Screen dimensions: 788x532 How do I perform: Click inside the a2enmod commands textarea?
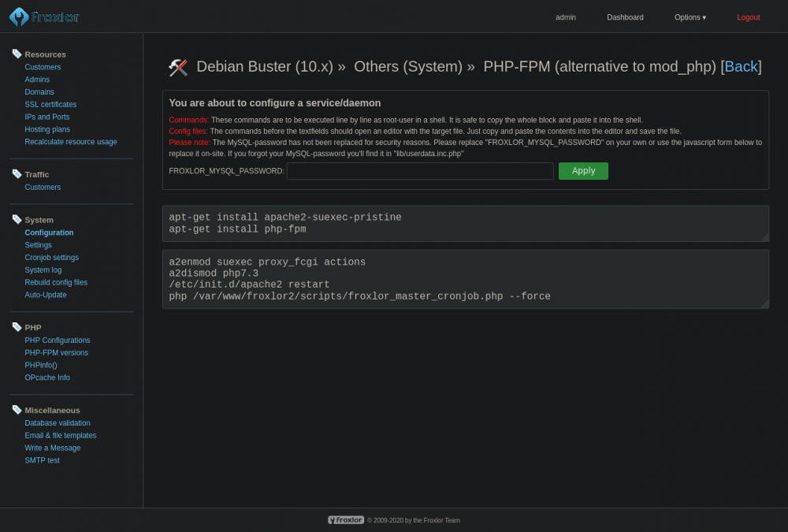466,279
